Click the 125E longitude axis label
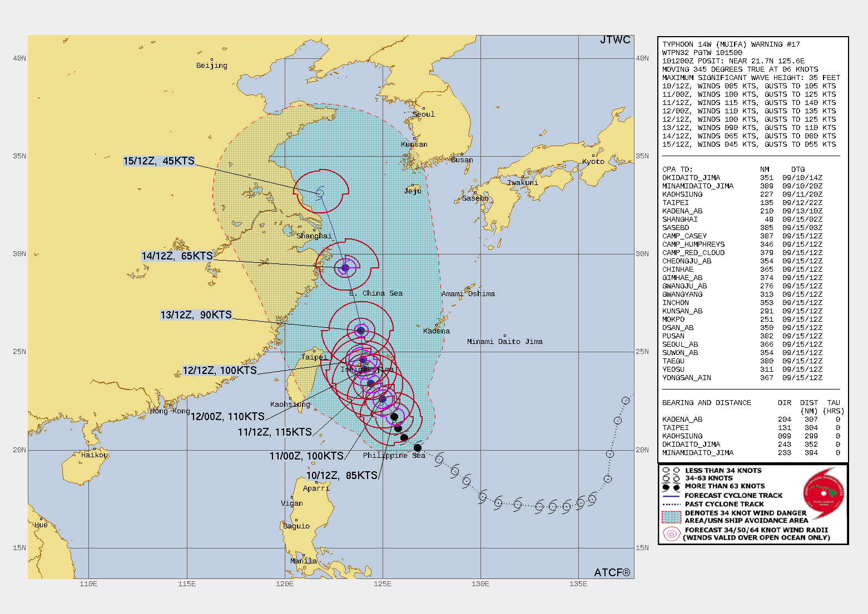868x614 pixels. (x=383, y=584)
